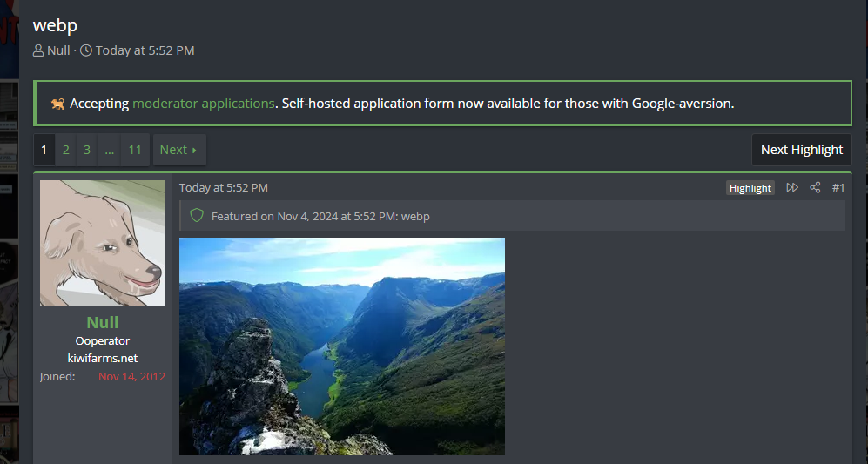Click the user icon before Null in the header
Image resolution: width=868 pixels, height=464 pixels.
38,50
